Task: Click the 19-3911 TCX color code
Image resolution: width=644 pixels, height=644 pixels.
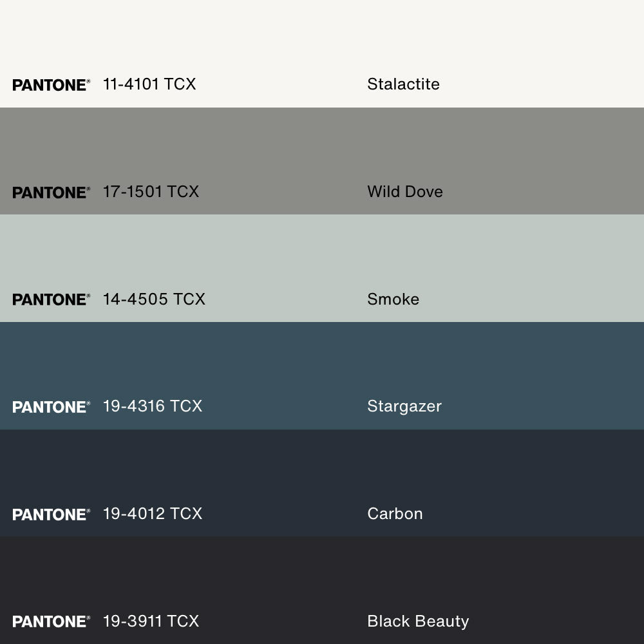Action: click(151, 621)
